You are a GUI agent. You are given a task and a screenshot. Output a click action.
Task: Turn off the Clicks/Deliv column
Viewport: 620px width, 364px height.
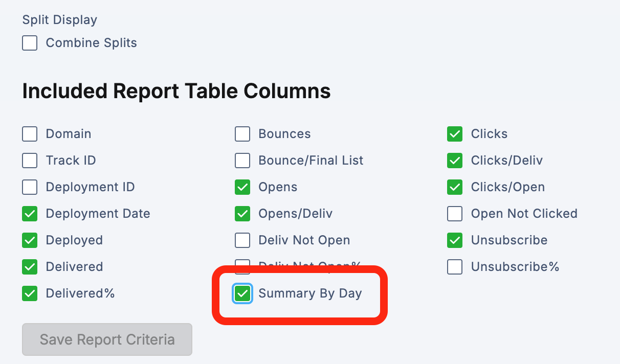[x=455, y=161]
